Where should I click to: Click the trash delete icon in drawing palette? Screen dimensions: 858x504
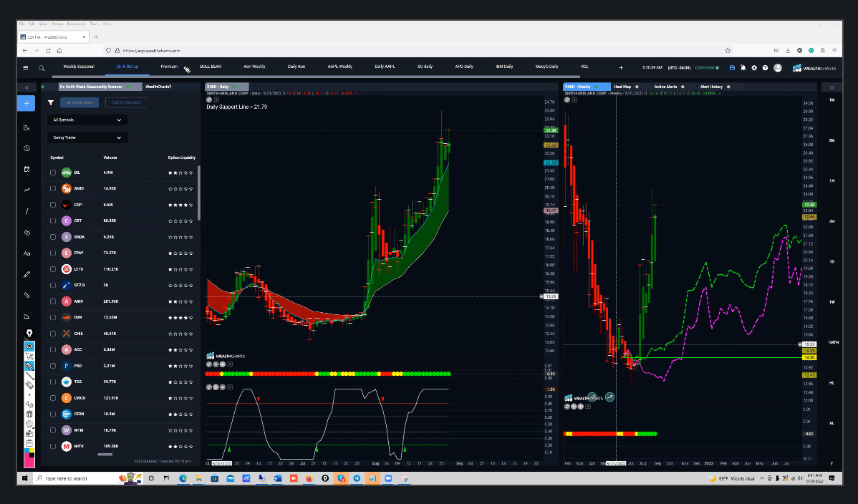29,415
